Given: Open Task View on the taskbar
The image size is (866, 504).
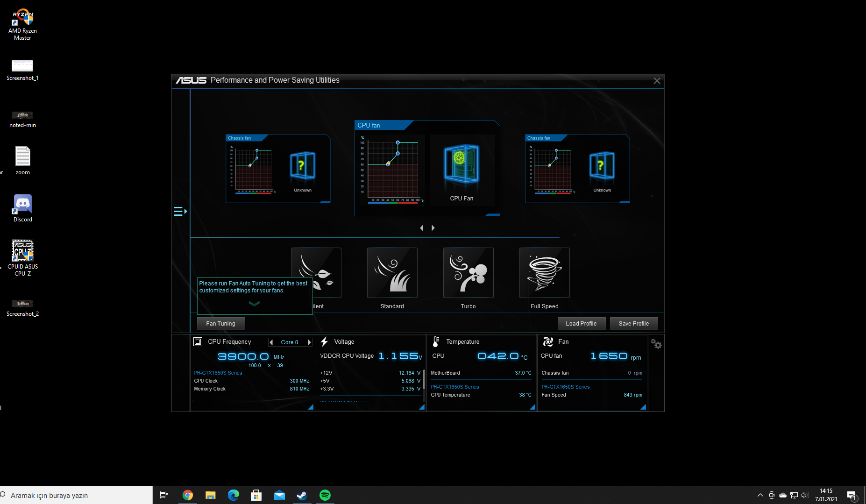Looking at the screenshot, I should point(164,495).
